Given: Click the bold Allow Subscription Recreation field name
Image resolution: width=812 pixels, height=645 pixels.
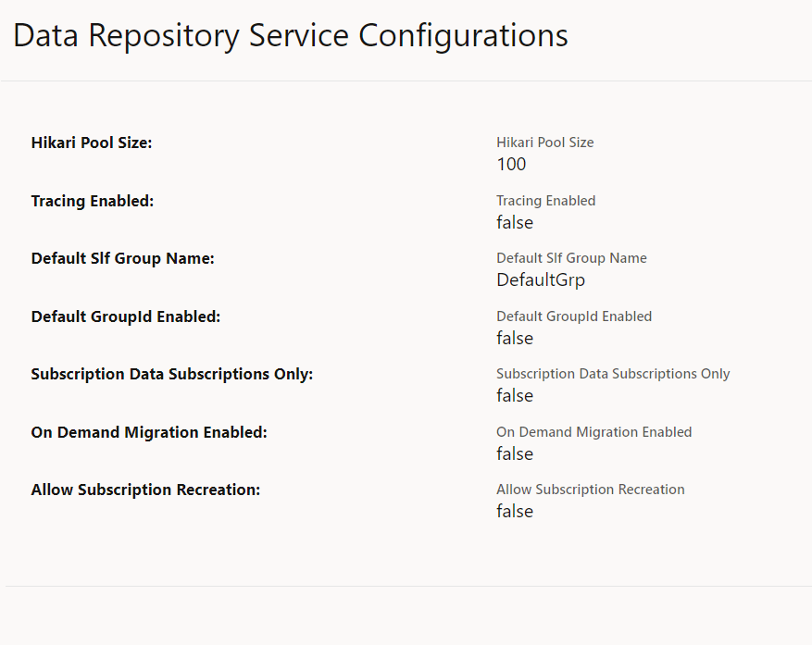Looking at the screenshot, I should tap(144, 490).
